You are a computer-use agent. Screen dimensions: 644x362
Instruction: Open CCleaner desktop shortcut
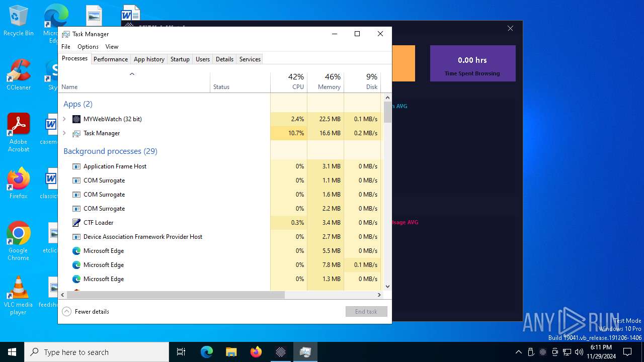(x=19, y=75)
